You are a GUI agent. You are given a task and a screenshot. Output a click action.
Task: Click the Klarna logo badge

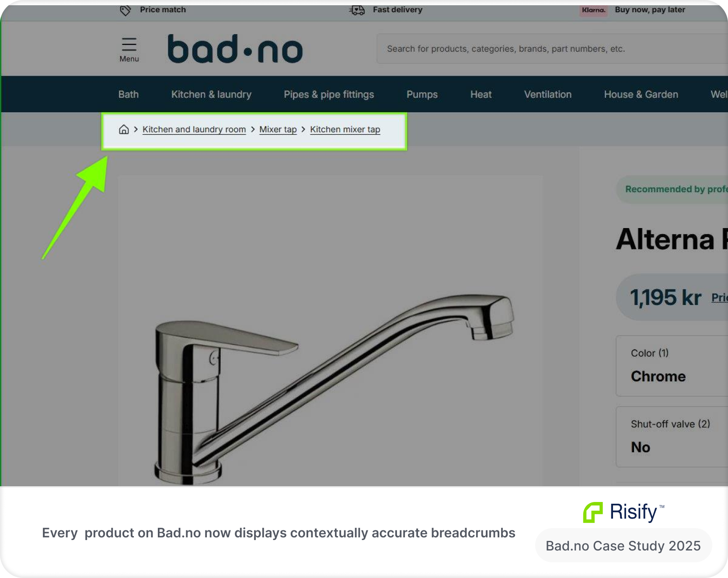593,10
